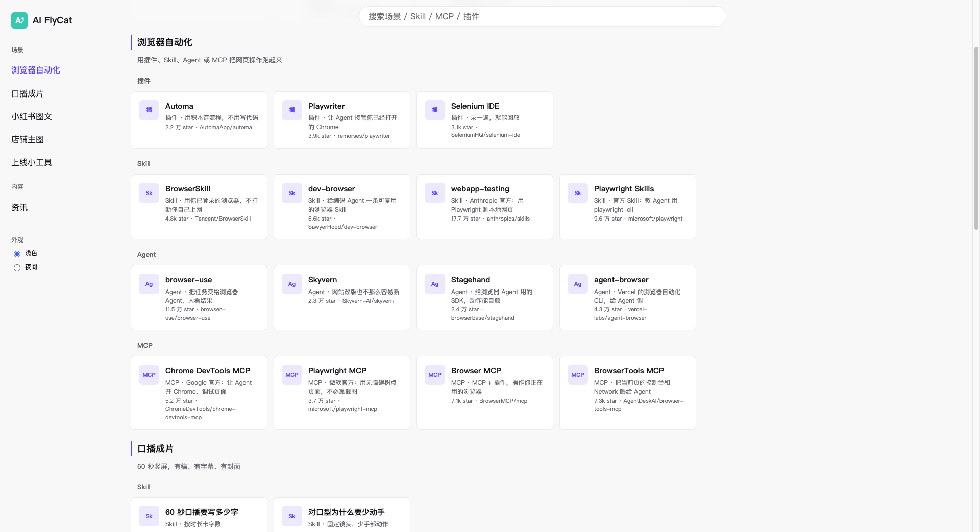
Task: Click the Sk badge on 60 秒口播要写多少字
Action: (149, 516)
